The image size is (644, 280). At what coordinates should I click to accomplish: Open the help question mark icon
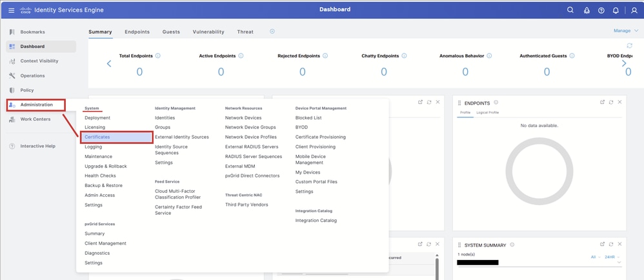[601, 11]
